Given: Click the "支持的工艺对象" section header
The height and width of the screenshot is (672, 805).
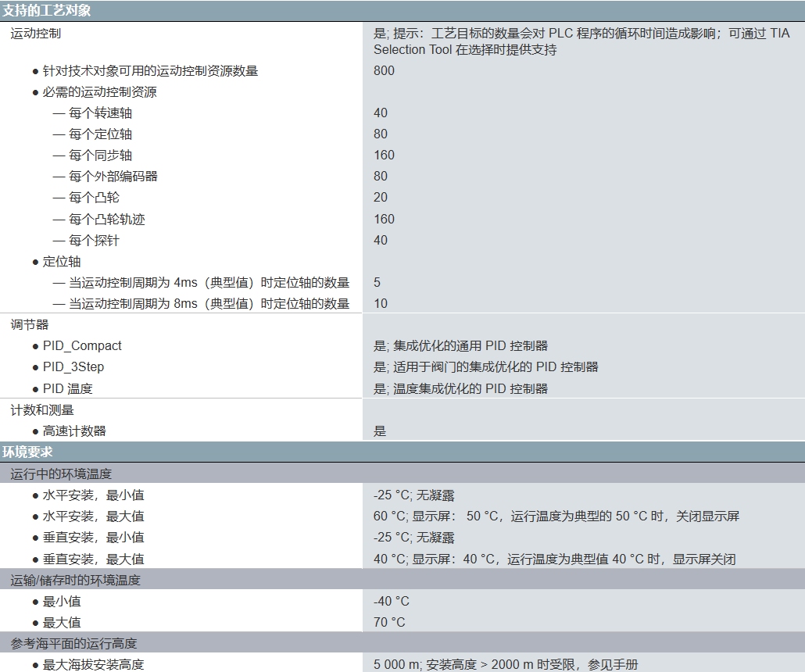Looking at the screenshot, I should click(46, 11).
